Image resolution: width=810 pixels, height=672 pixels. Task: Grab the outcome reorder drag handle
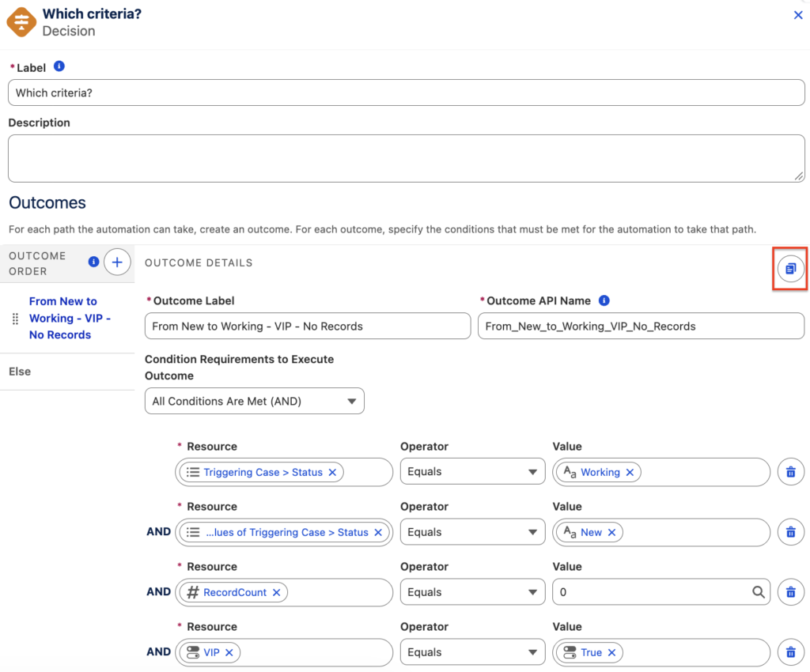coord(16,319)
